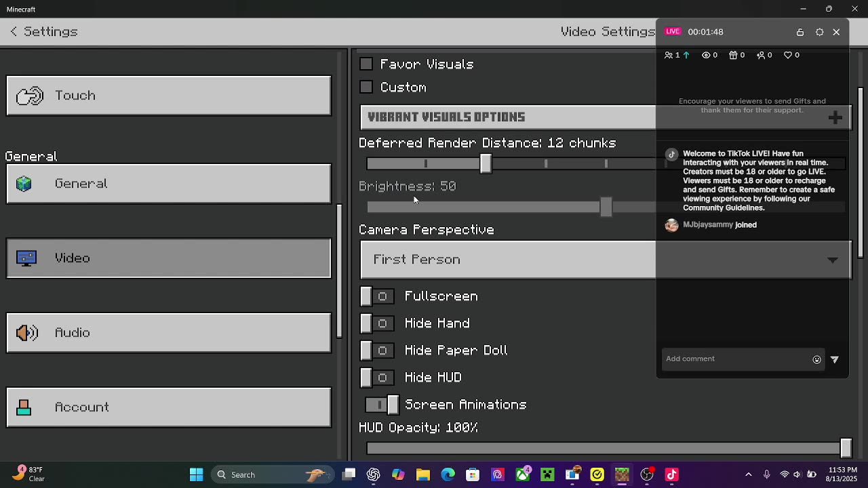The image size is (868, 488).
Task: Adjust the Deferred Render Distance slider handle
Action: click(x=486, y=163)
